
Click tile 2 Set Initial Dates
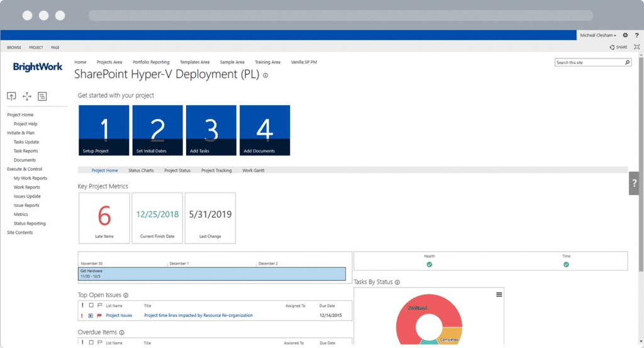(157, 130)
